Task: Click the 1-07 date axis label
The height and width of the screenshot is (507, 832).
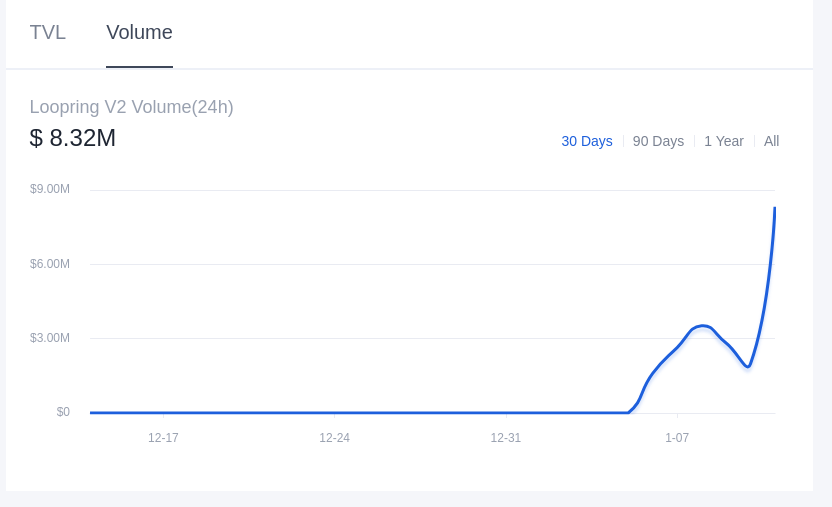Action: (677, 438)
